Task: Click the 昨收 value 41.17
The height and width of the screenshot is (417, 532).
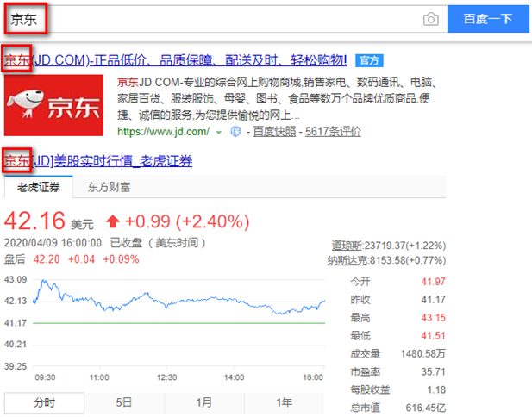Action: tap(433, 300)
